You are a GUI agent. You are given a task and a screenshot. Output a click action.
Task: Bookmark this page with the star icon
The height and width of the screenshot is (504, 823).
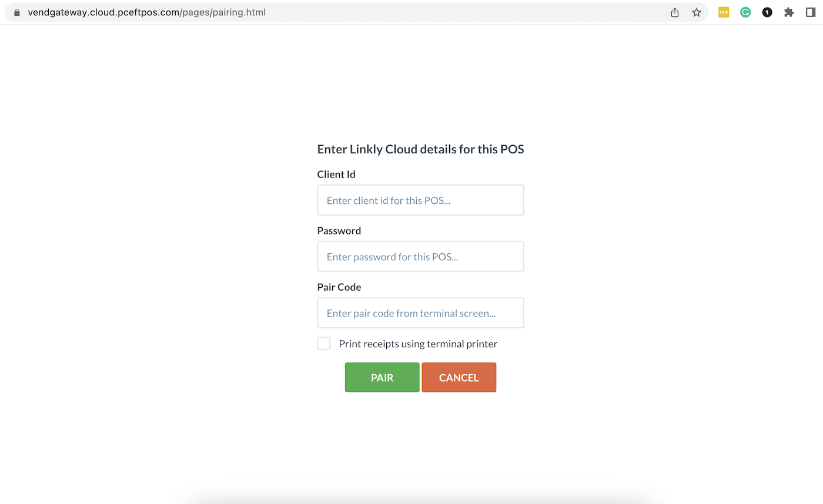(697, 12)
